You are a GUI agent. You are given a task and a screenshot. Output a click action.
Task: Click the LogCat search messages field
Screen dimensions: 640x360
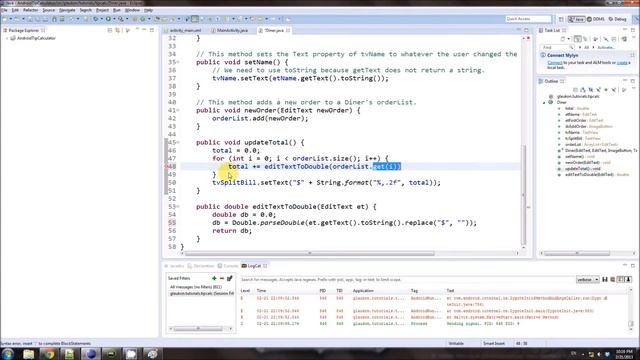click(406, 280)
